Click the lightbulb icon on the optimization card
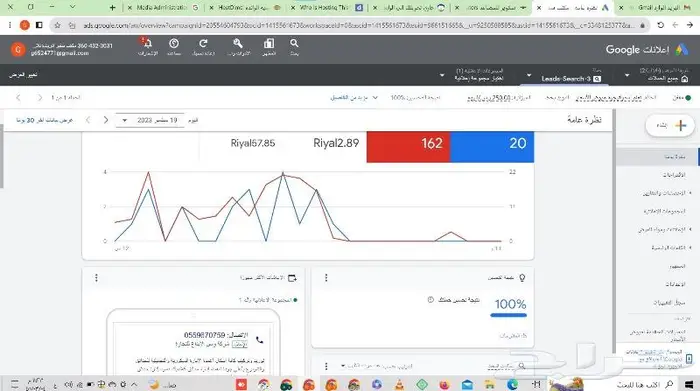Viewport: 700px width, 391px height. pos(522,278)
